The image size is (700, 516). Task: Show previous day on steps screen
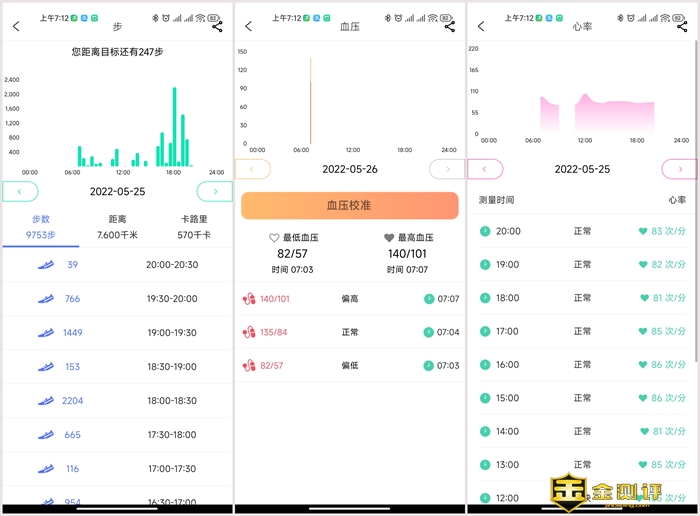pyautogui.click(x=20, y=191)
